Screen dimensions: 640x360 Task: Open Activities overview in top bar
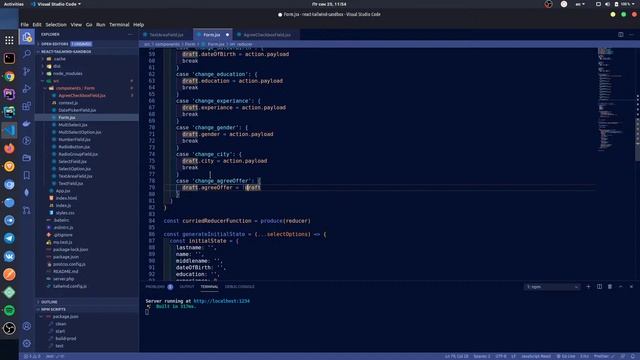coord(13,4)
